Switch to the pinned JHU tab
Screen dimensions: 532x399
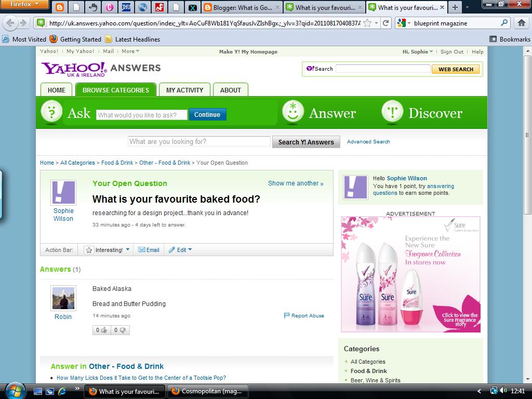126,7
